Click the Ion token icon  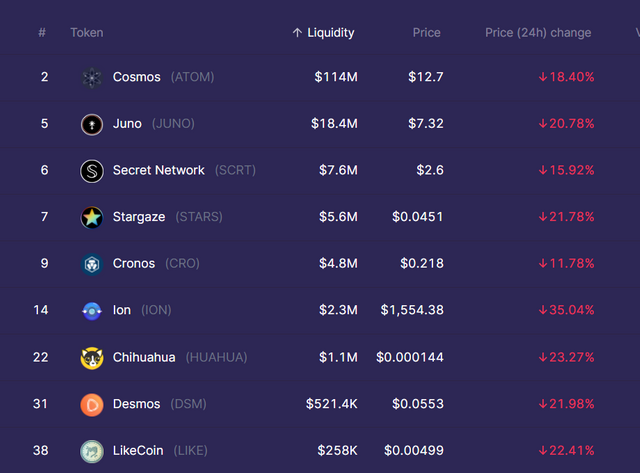tap(92, 311)
